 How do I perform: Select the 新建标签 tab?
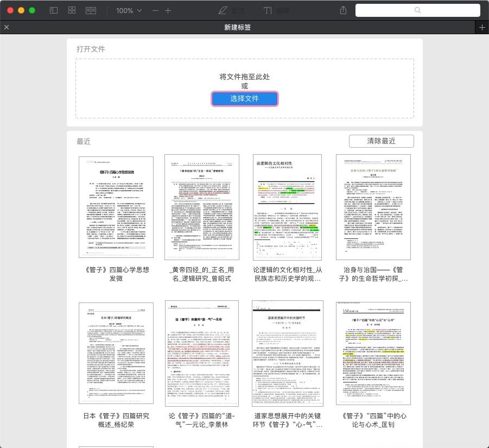click(x=237, y=27)
